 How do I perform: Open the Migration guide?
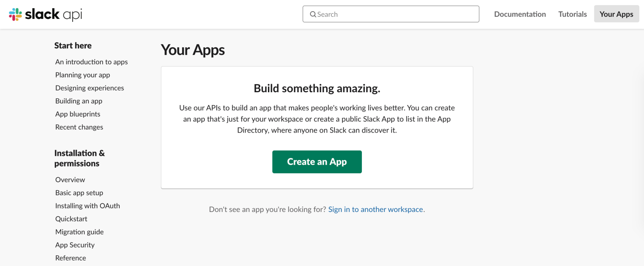pos(79,232)
